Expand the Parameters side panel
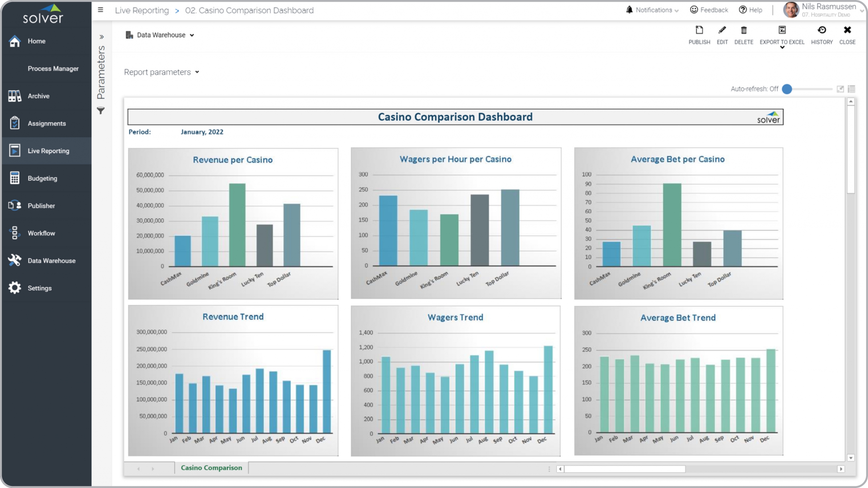 click(x=101, y=37)
